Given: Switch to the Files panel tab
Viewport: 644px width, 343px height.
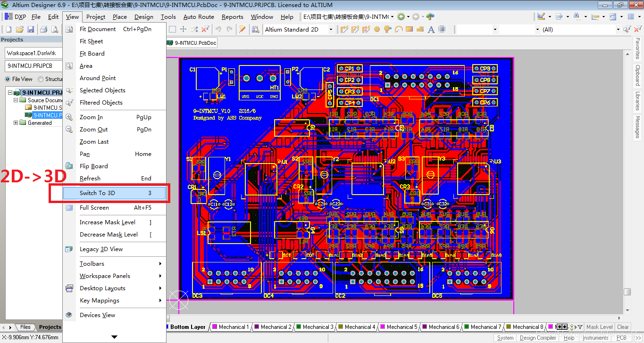Looking at the screenshot, I should coord(25,327).
